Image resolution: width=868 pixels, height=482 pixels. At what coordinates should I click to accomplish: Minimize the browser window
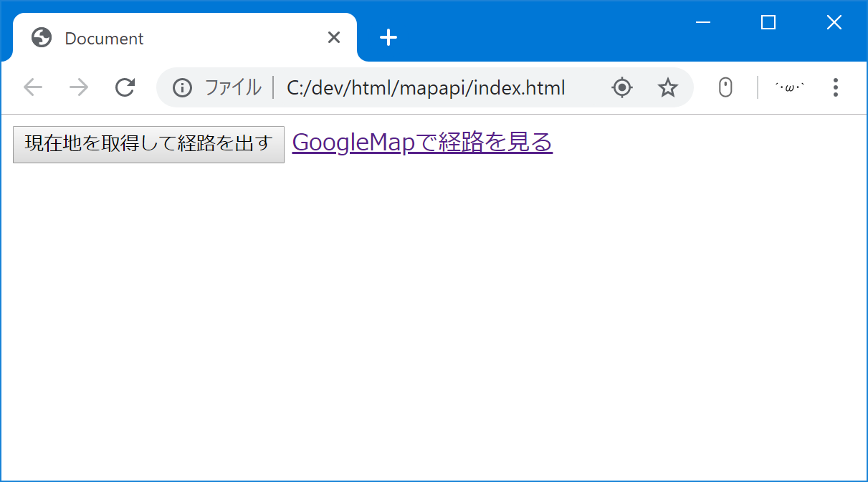(702, 22)
